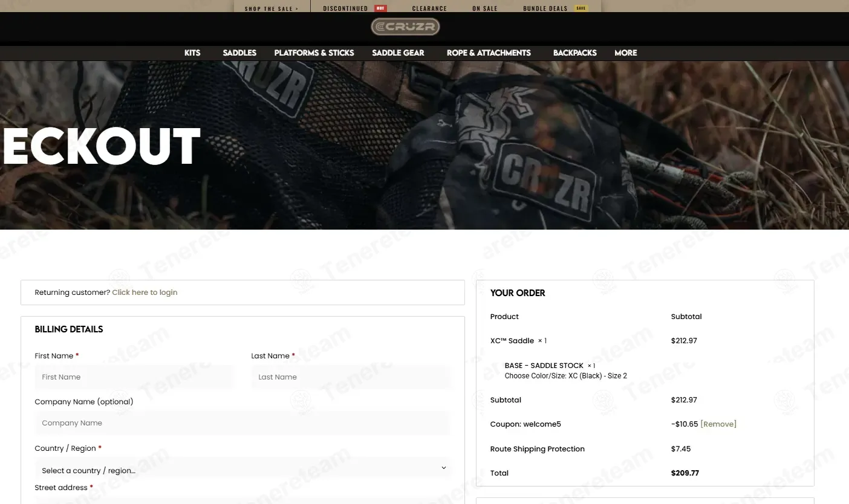Screen dimensions: 849x504
Task: Focus the Company Name field
Action: tap(242, 423)
